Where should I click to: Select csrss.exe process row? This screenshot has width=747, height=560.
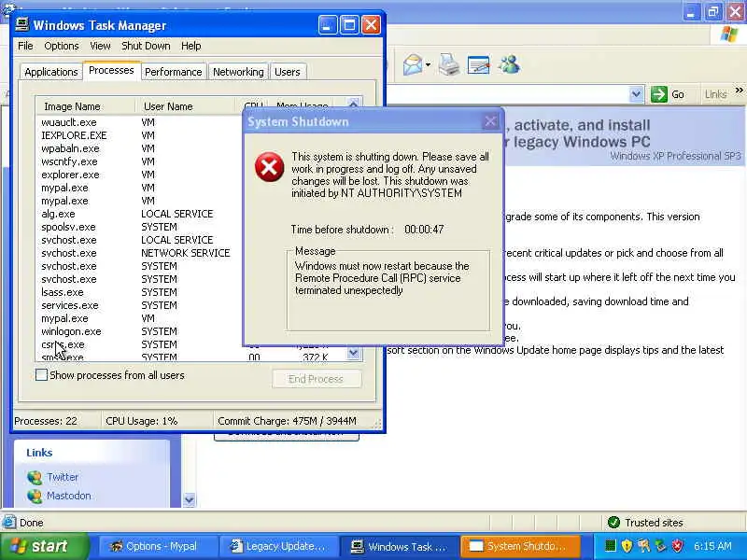pos(141,344)
